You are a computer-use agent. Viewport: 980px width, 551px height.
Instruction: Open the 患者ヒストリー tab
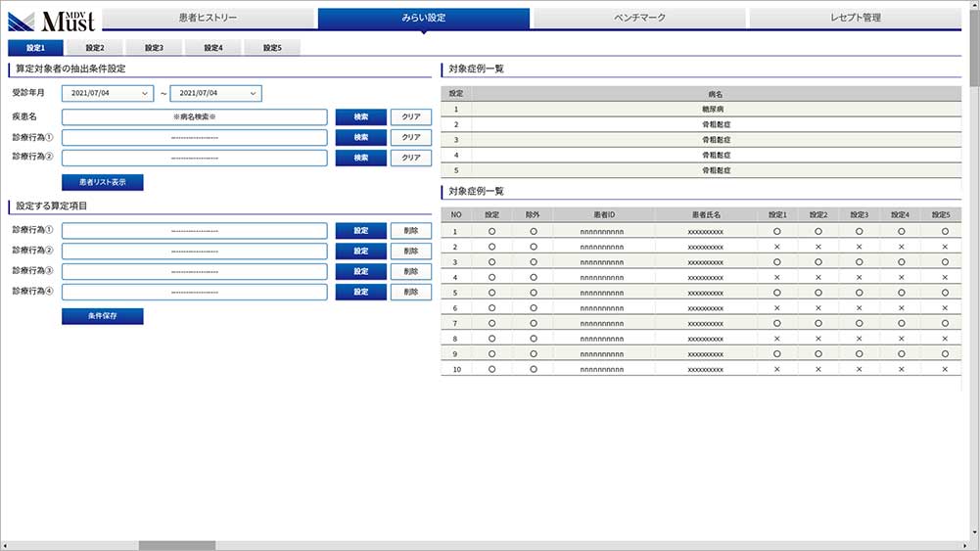click(209, 18)
